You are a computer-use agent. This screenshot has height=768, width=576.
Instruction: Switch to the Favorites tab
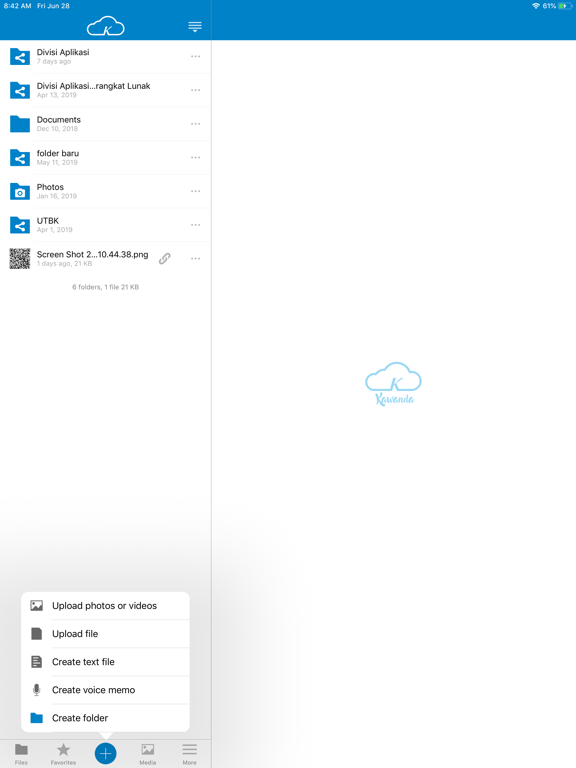[x=63, y=754]
